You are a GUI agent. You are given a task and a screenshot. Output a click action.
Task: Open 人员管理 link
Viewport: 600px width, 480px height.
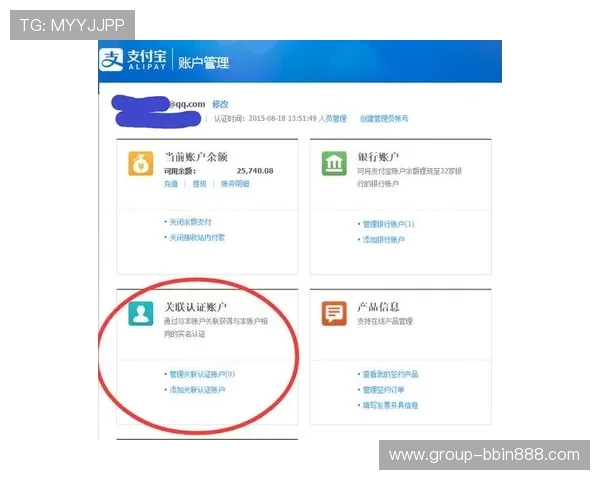(x=333, y=118)
